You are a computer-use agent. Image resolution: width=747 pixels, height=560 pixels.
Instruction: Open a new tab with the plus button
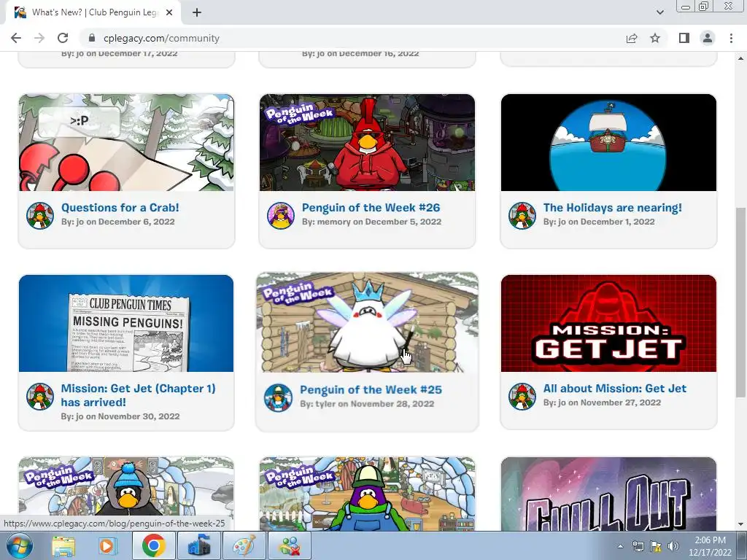(197, 13)
